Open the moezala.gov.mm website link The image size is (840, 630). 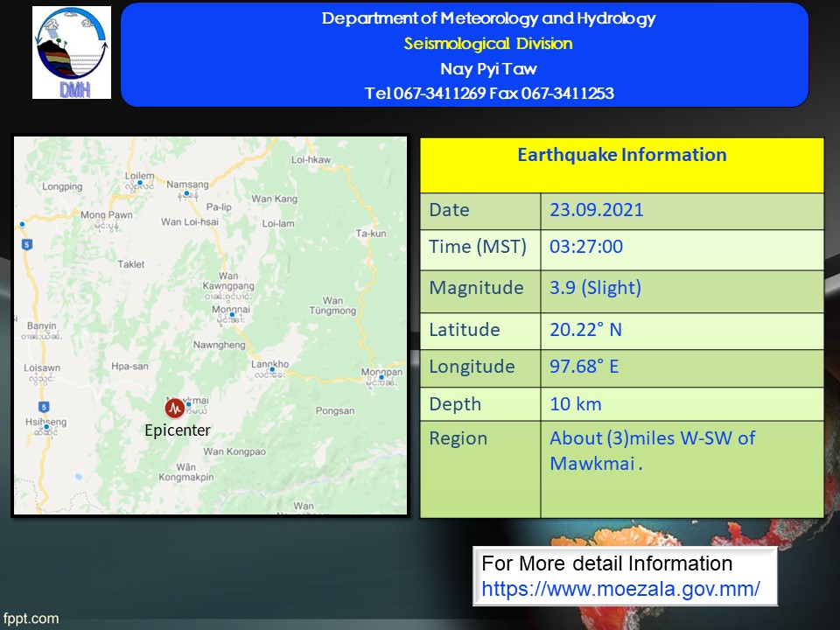click(620, 589)
